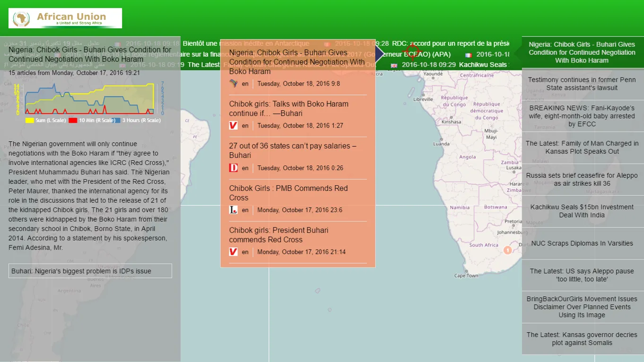Open the popup article '27 out of 36 states can't pay salaries'
644x362 pixels.
pos(293,151)
